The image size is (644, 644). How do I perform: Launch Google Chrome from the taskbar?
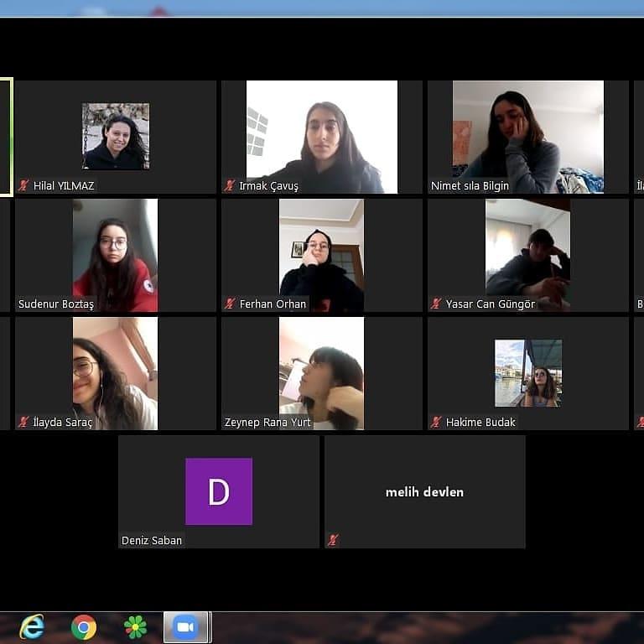(x=83, y=626)
